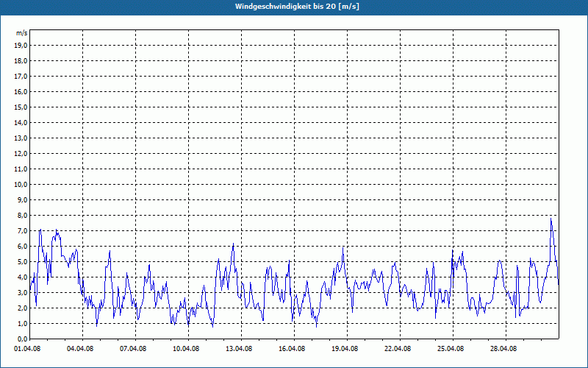Click the 19,0 y-axis label
588x368 pixels.
(21, 46)
